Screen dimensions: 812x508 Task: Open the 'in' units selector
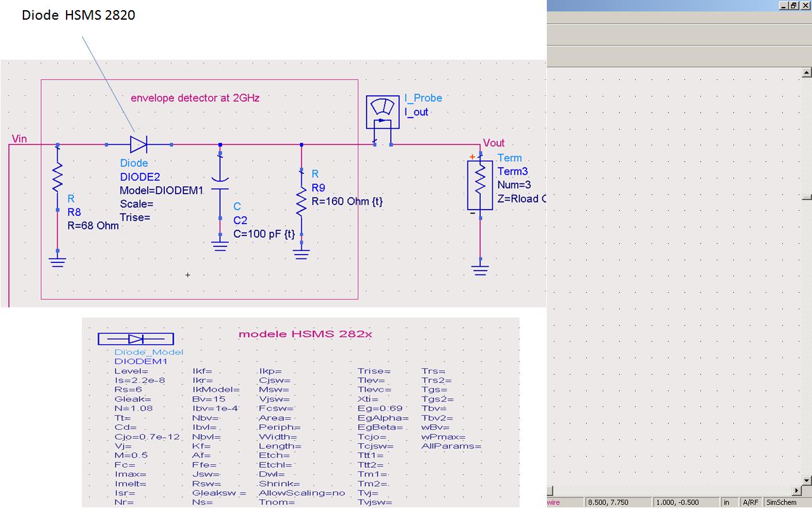[x=727, y=502]
